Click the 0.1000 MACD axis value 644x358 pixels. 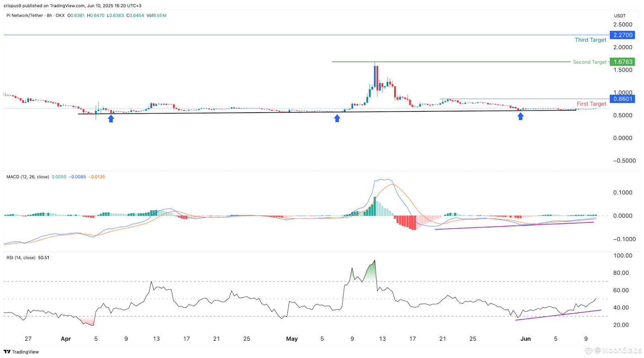coord(623,193)
